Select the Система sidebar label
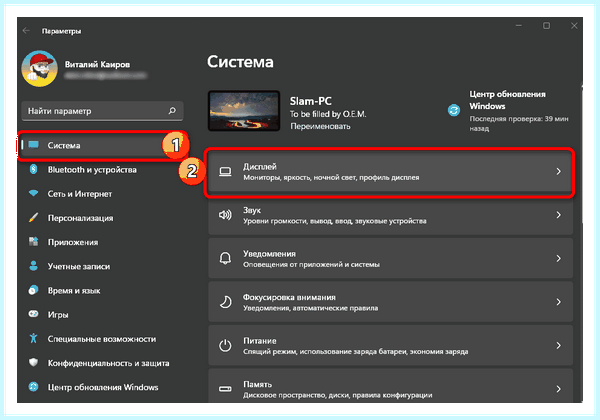Screen dimensions: 600x420 [x=64, y=145]
